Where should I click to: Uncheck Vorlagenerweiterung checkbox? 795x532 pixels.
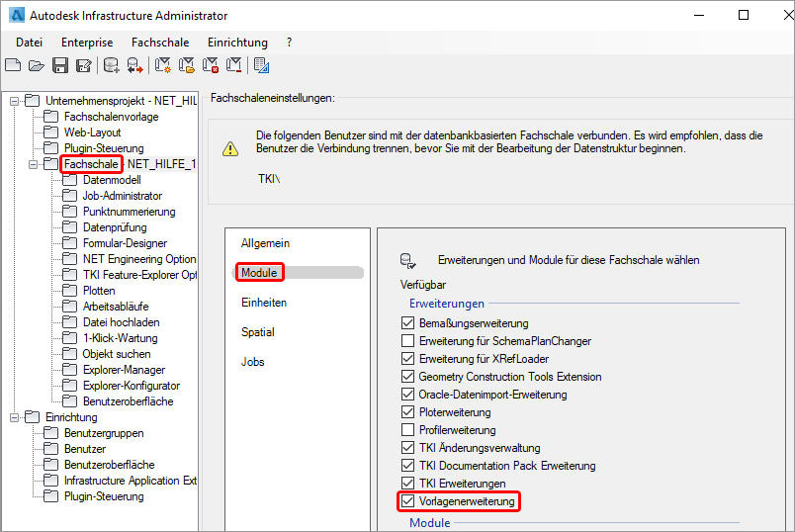[x=407, y=501]
